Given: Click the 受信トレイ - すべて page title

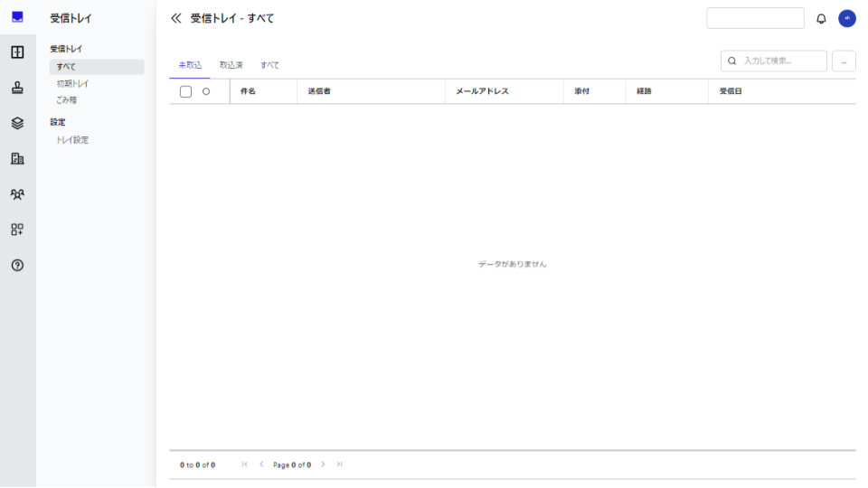Looking at the screenshot, I should pyautogui.click(x=232, y=18).
